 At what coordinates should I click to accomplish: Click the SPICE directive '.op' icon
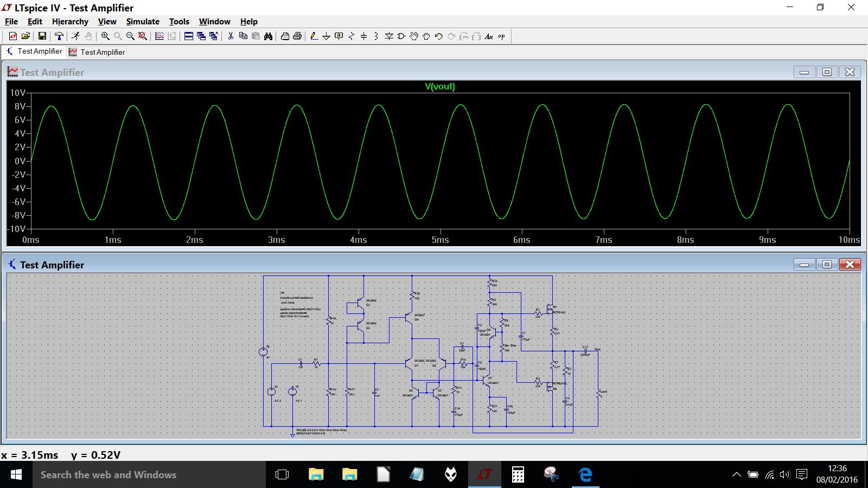tap(501, 36)
